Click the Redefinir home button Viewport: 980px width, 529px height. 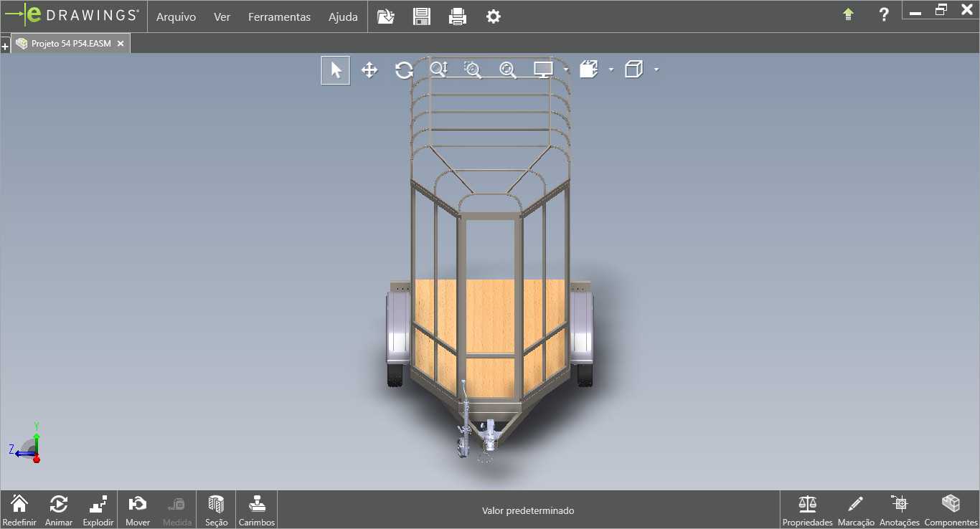[19, 510]
